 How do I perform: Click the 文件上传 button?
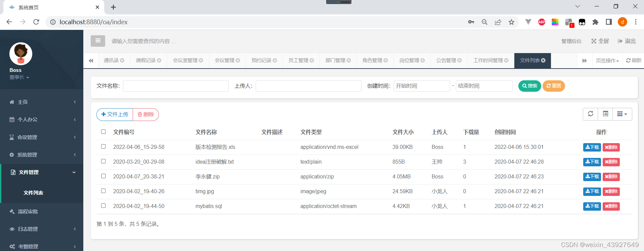click(115, 114)
